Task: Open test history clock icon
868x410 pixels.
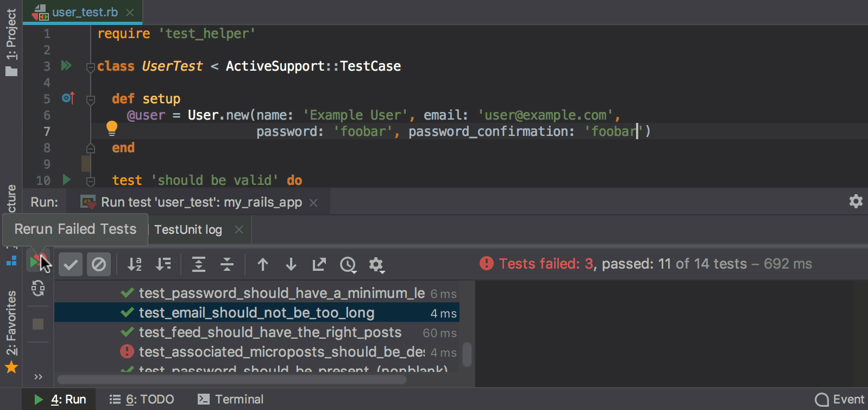Action: [x=348, y=265]
